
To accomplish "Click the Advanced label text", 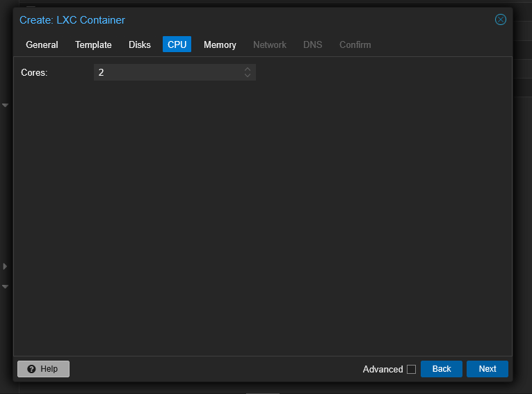I will tap(382, 369).
